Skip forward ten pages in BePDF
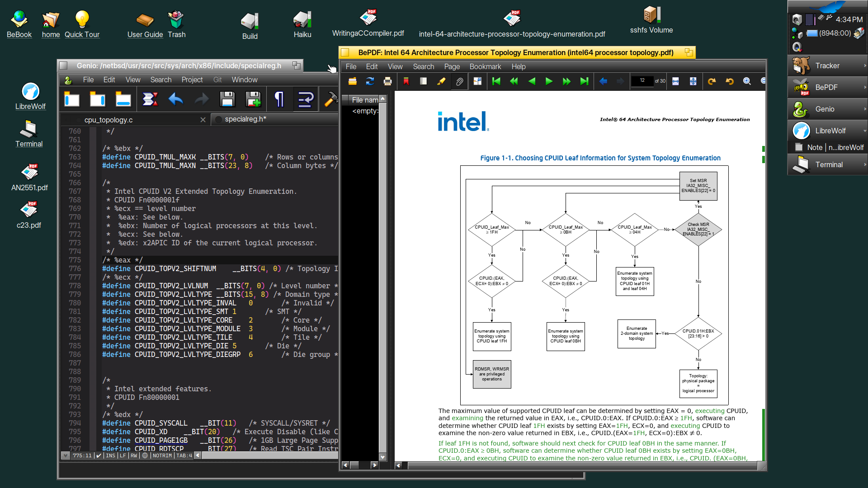Image resolution: width=868 pixels, height=488 pixels. pyautogui.click(x=567, y=81)
